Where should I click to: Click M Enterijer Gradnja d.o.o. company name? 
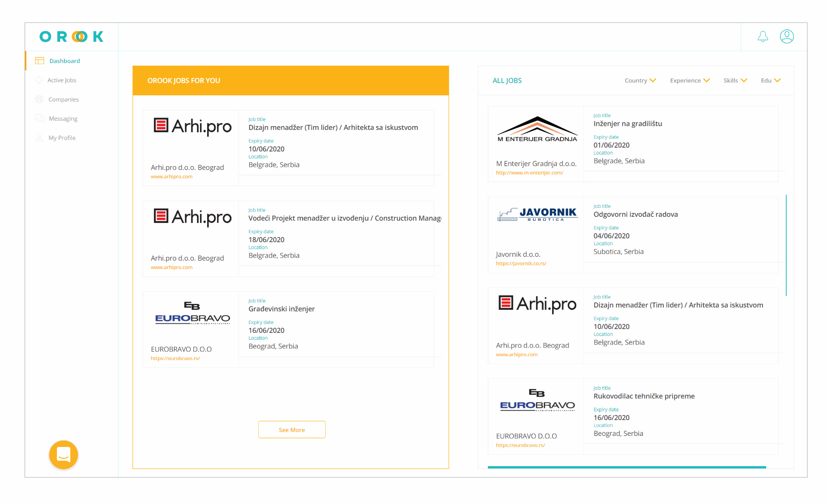536,164
